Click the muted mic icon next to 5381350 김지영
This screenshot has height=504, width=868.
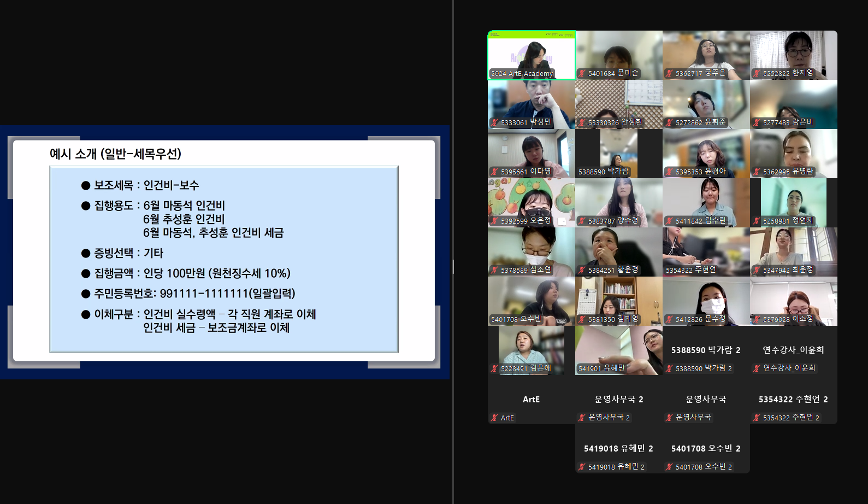tap(582, 319)
